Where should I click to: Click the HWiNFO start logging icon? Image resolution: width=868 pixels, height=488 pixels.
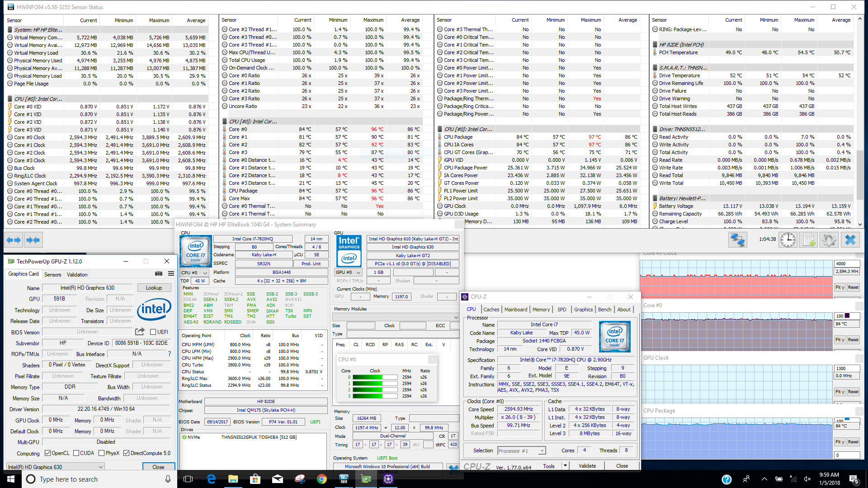[x=808, y=240]
